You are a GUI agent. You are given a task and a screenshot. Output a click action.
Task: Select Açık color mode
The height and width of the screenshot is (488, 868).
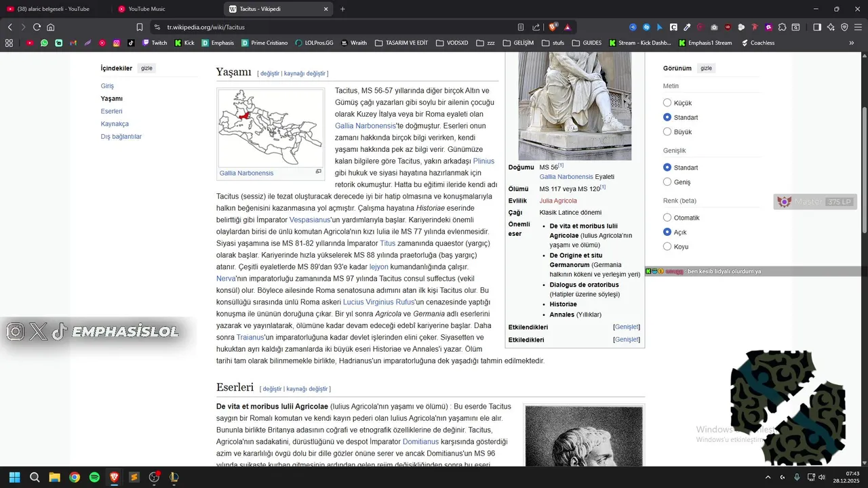point(667,232)
